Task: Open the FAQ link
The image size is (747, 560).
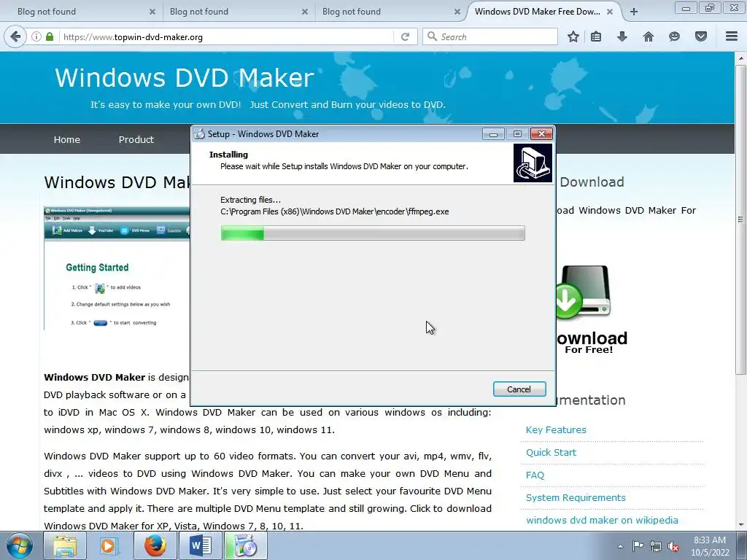Action: click(x=535, y=475)
